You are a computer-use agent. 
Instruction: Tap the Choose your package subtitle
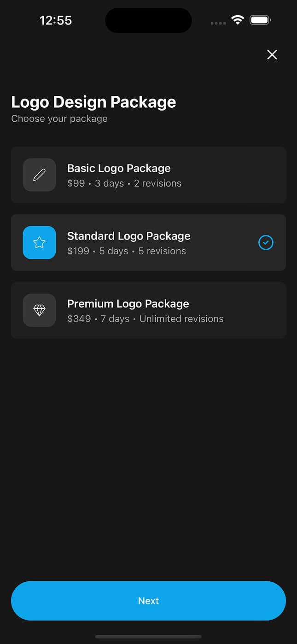click(x=59, y=118)
